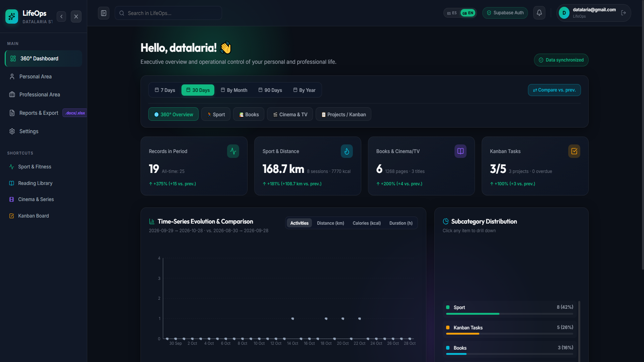644x362 pixels.
Task: Click the Books & Cinema/TV book icon
Action: [x=461, y=151]
